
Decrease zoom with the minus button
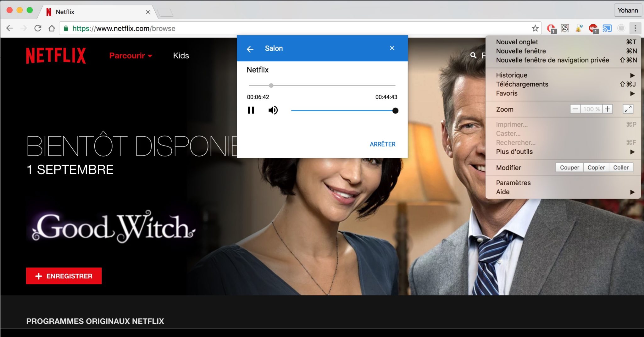coord(575,109)
